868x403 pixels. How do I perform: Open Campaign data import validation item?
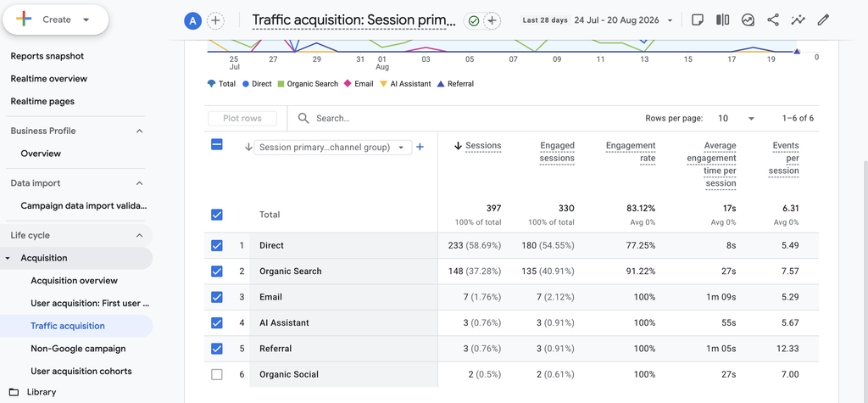[x=84, y=205]
